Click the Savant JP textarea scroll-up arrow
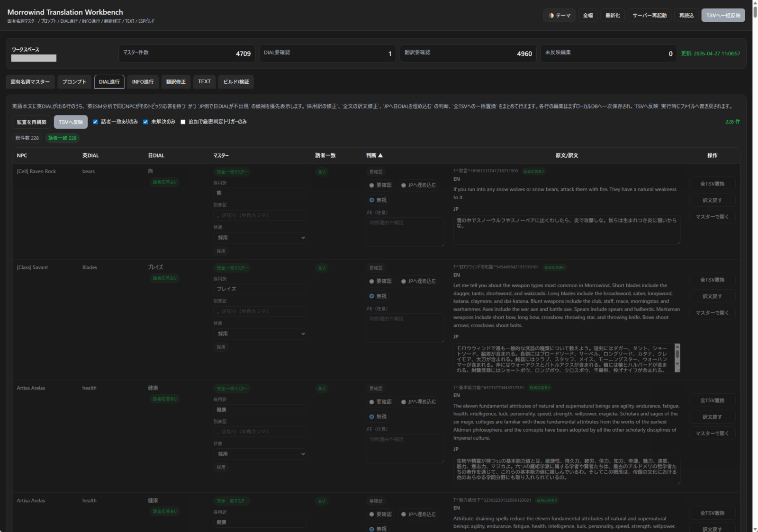 pos(677,347)
